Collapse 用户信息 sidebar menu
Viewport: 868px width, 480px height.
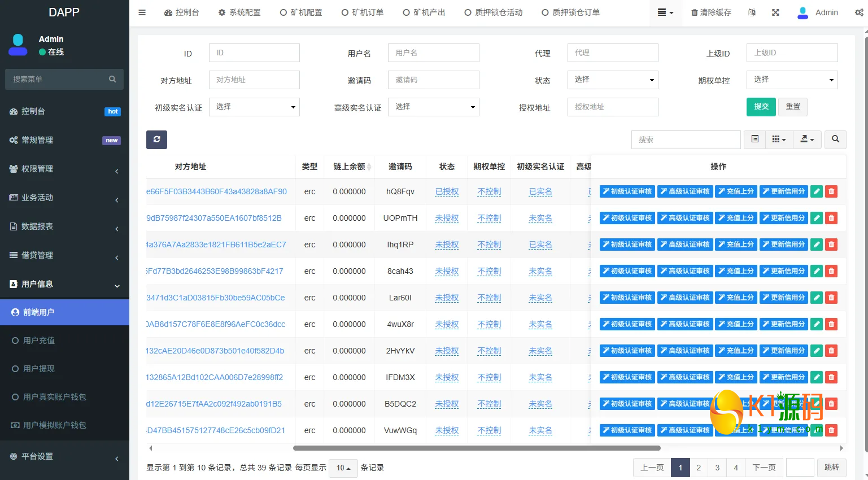pyautogui.click(x=64, y=284)
